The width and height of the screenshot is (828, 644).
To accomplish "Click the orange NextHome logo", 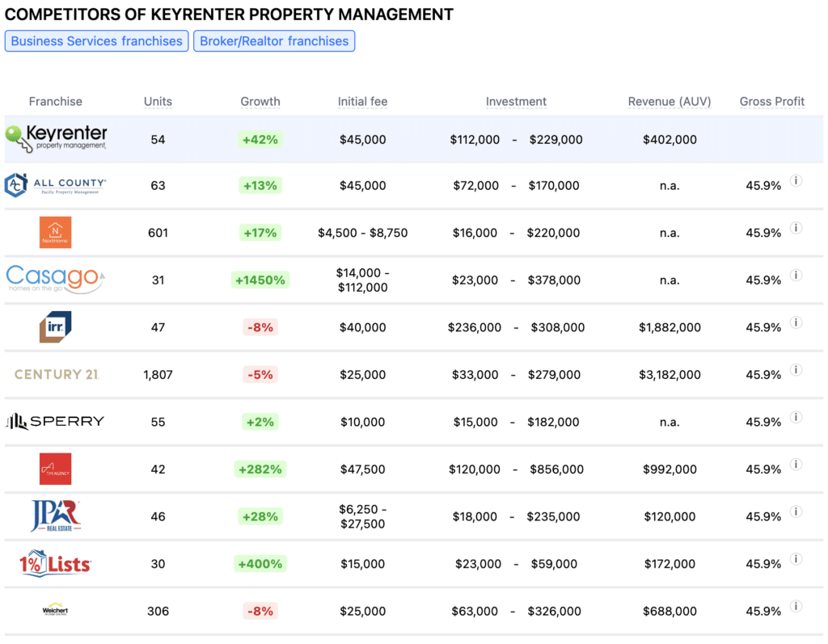I will [56, 232].
